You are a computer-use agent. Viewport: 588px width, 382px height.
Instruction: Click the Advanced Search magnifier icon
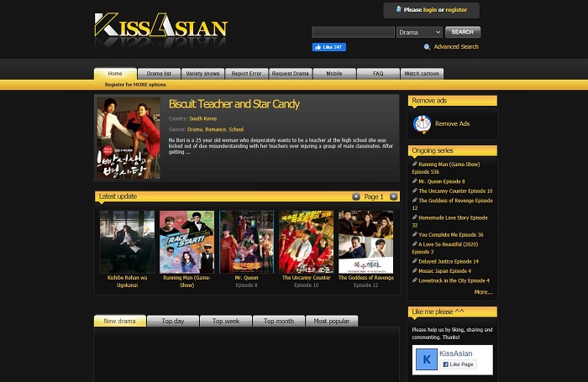427,47
